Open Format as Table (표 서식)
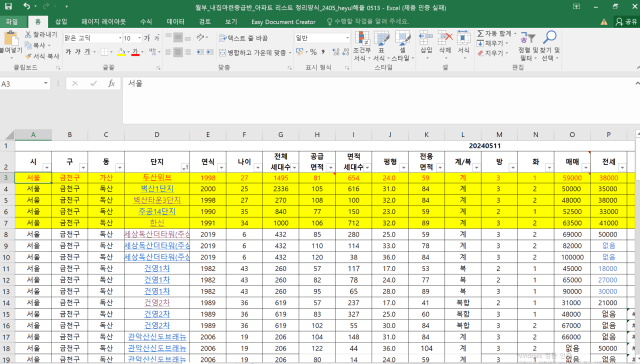 click(381, 46)
